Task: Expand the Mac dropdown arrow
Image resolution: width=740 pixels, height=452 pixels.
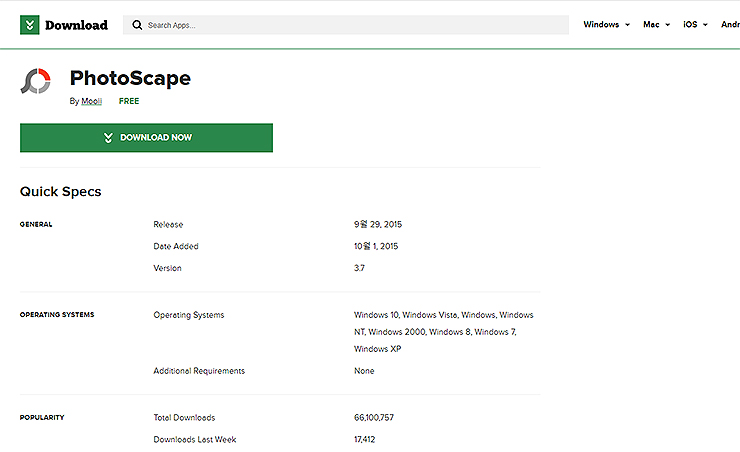Action: (x=667, y=25)
